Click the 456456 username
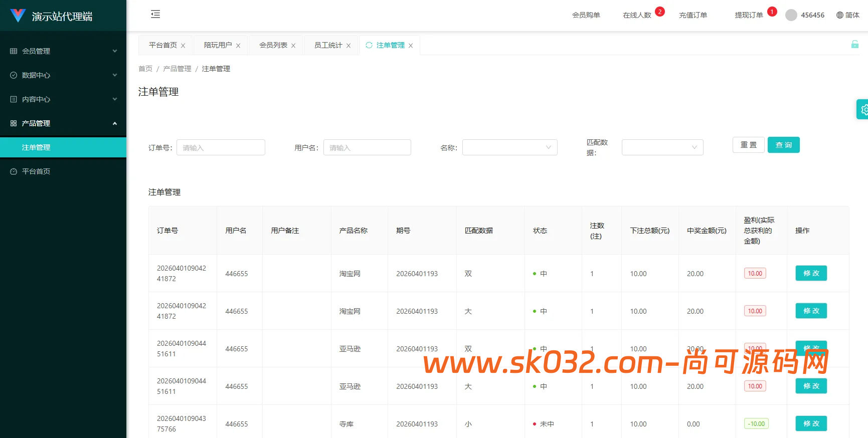The width and height of the screenshot is (868, 438). click(812, 15)
